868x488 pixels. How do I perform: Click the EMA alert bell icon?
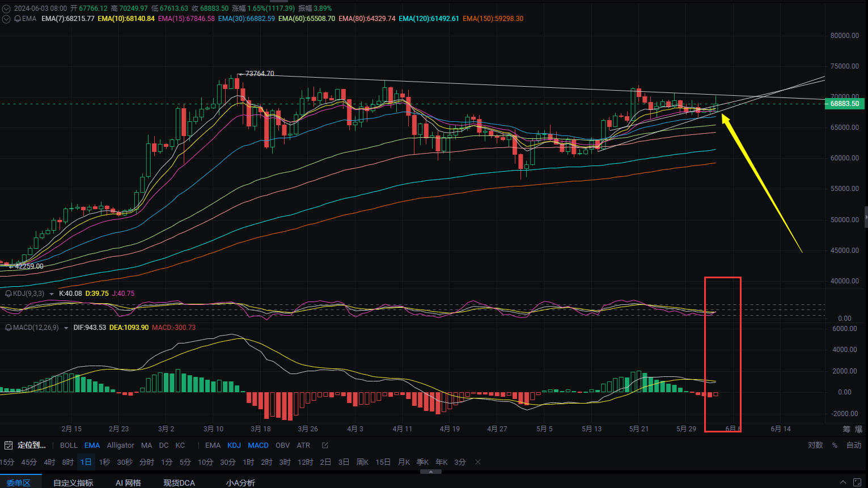click(18, 19)
